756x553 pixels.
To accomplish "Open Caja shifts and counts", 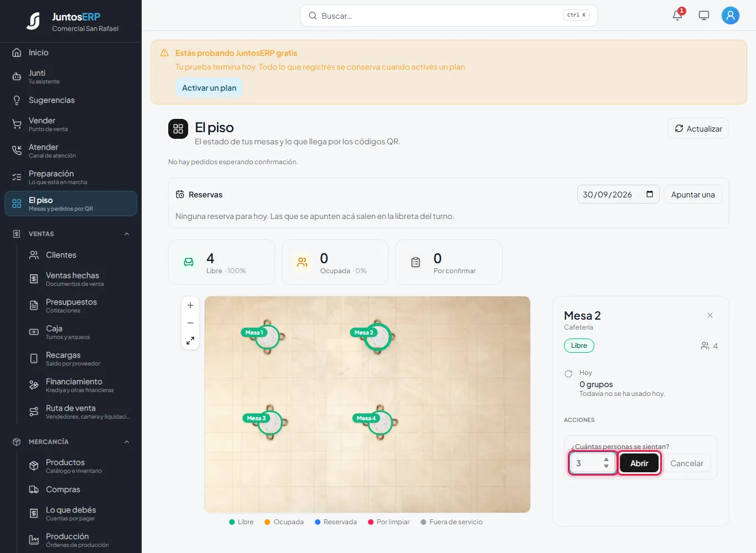I will coord(79,332).
